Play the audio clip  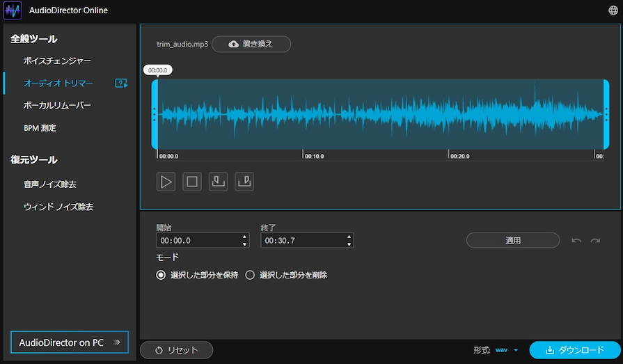click(166, 182)
